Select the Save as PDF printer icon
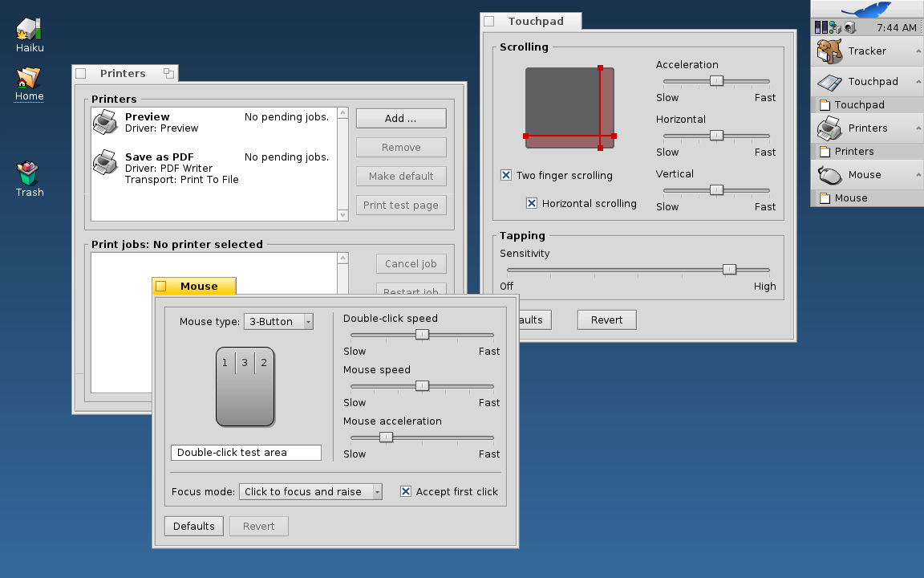The height and width of the screenshot is (578, 924). 105,163
